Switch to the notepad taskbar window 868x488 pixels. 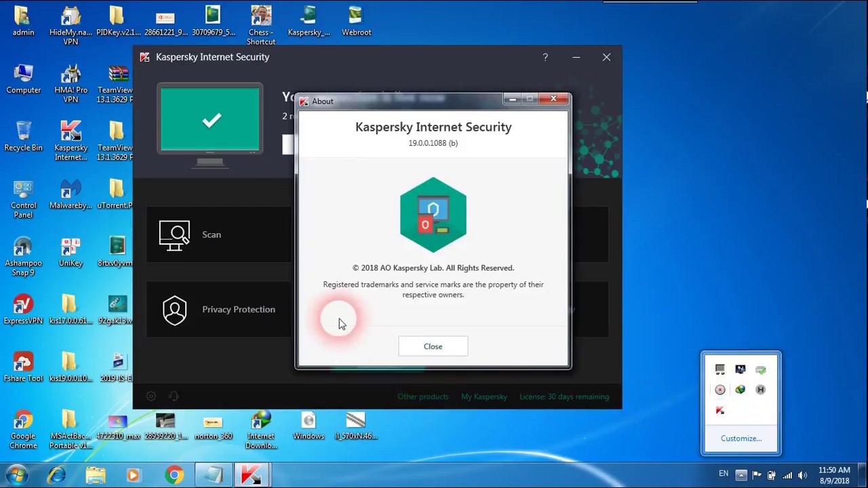[x=213, y=475]
